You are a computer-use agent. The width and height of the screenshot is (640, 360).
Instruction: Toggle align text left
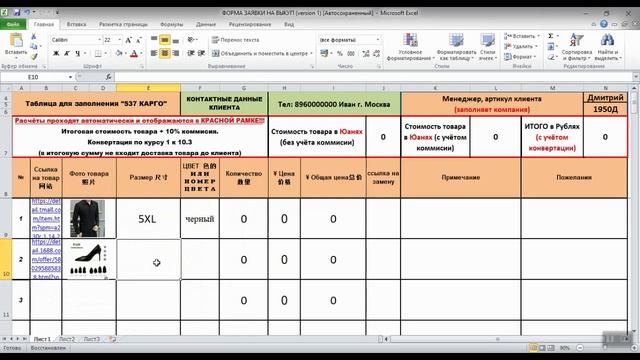click(154, 53)
